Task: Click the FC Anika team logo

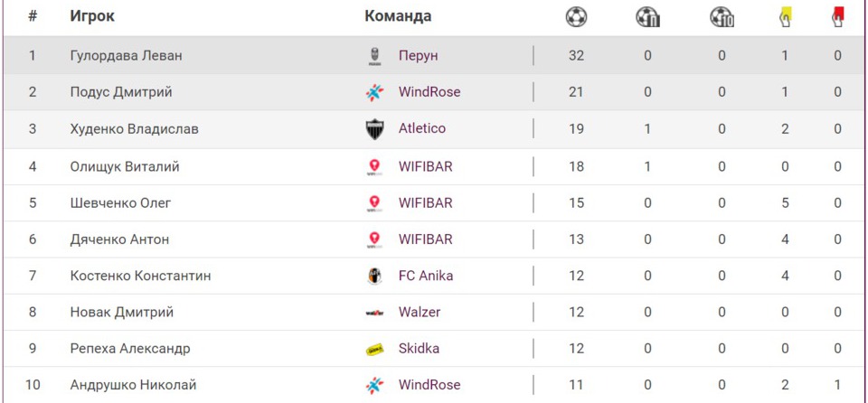Action: [374, 276]
